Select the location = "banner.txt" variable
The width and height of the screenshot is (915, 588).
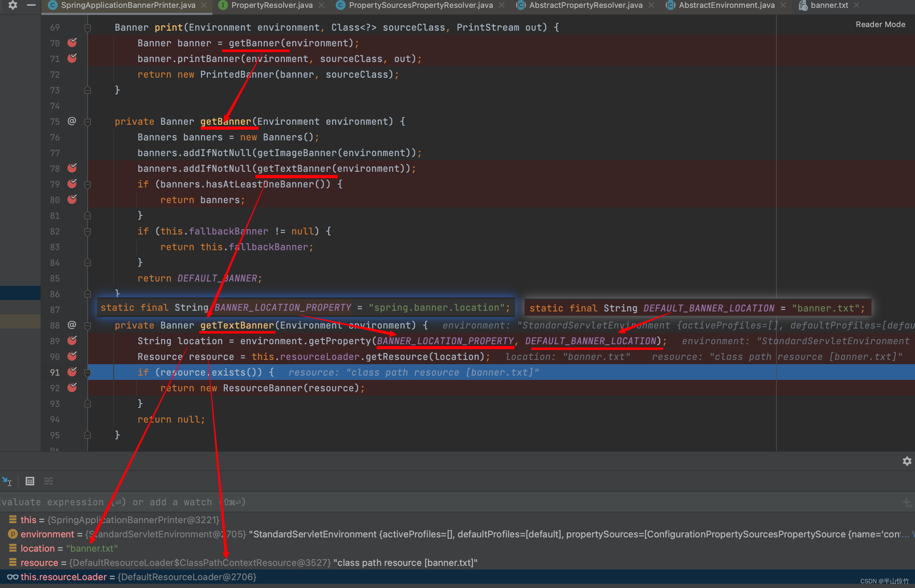click(457, 548)
